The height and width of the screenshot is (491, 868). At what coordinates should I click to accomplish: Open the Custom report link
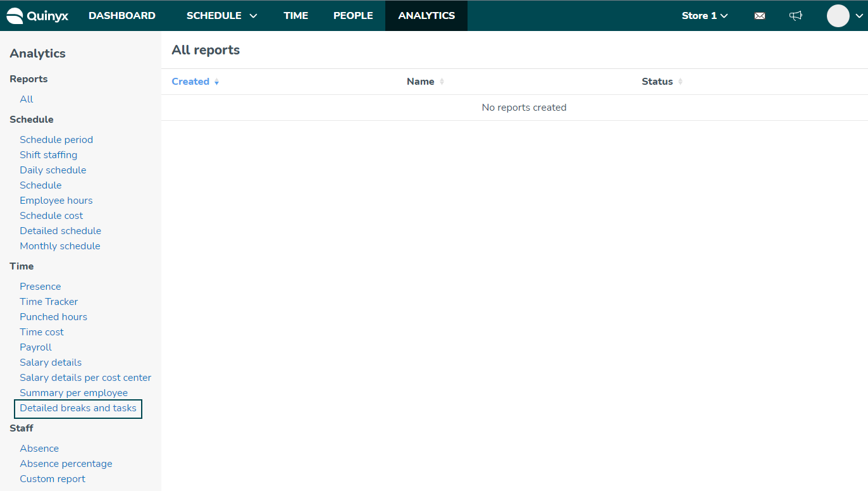pyautogui.click(x=53, y=479)
